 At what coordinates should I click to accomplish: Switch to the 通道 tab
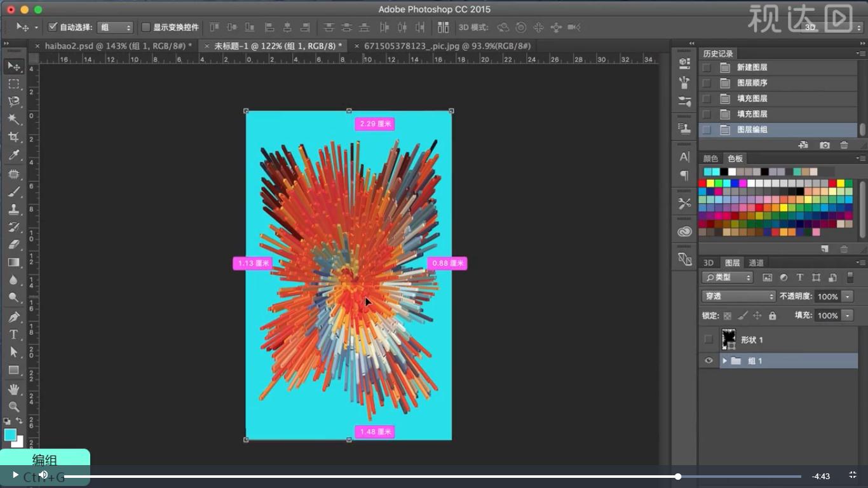(756, 263)
